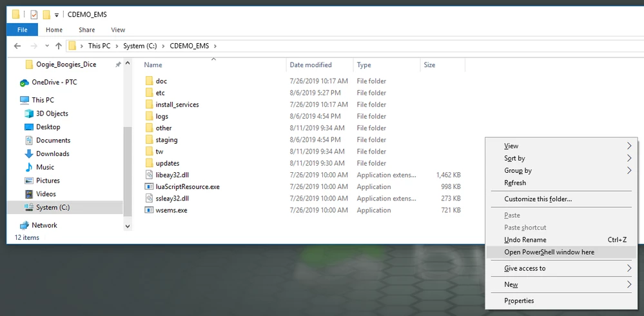Viewport: 644px width, 316px height.
Task: Select the 3D Objects icon
Action: 29,114
